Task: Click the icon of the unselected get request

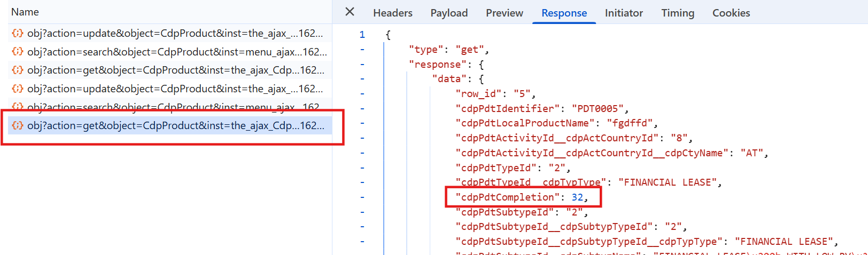Action: point(18,70)
